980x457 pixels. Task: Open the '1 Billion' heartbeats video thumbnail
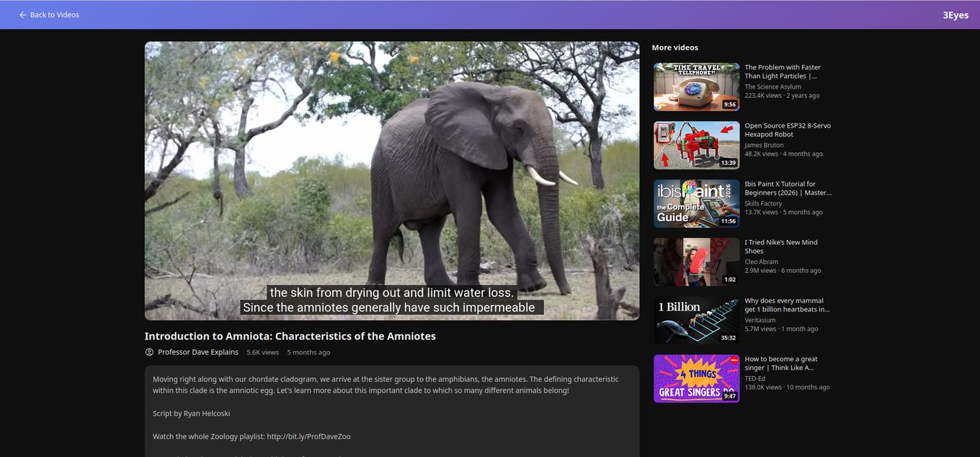pyautogui.click(x=696, y=320)
